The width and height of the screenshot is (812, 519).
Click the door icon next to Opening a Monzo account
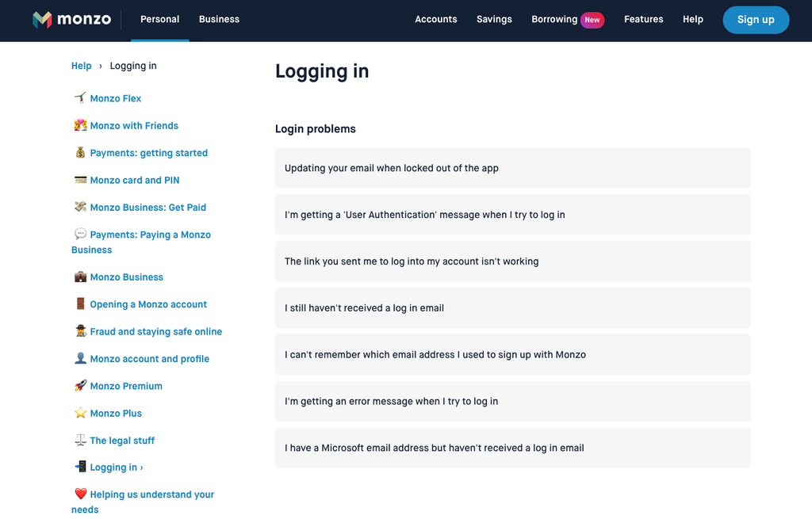[80, 304]
